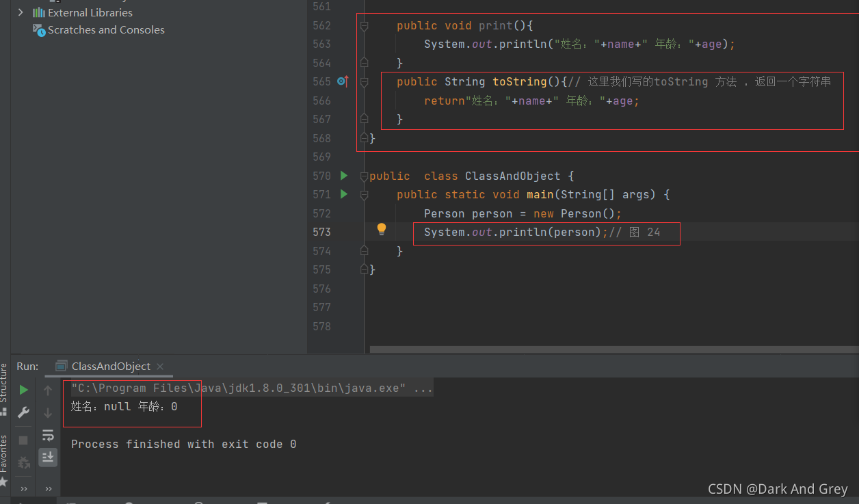Collapse the main method fold at line 571
The image size is (859, 504).
tap(365, 195)
